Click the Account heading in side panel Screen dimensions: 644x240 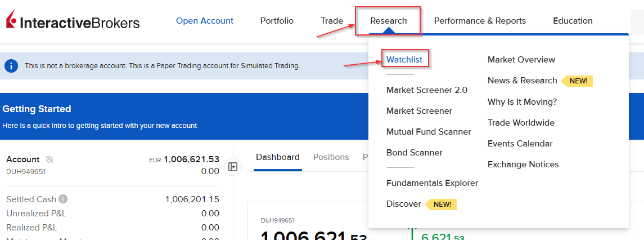click(x=23, y=159)
